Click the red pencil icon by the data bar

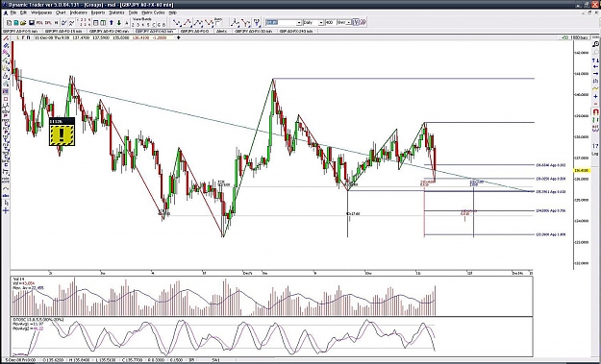click(x=6, y=37)
